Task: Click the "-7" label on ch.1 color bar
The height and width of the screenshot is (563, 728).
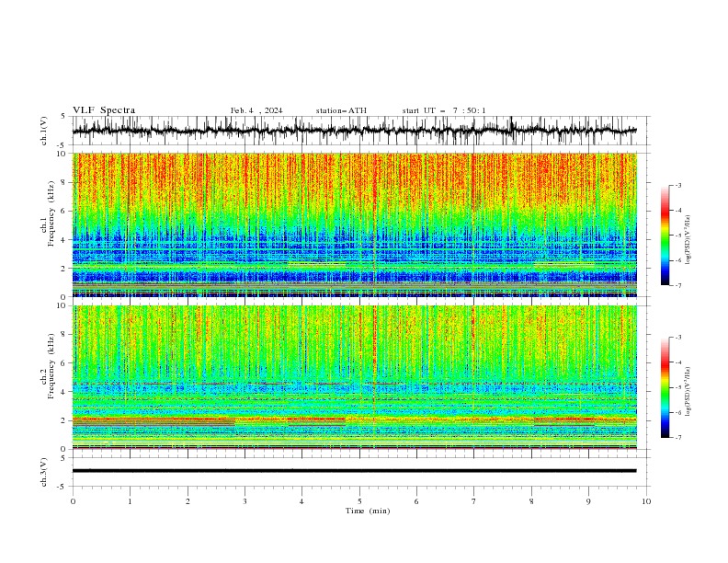Action: [x=677, y=285]
